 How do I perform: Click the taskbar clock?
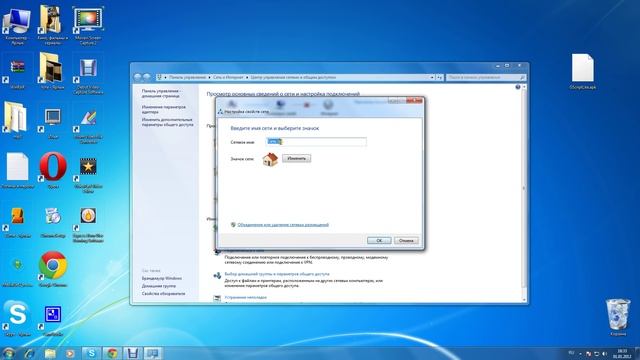point(622,353)
